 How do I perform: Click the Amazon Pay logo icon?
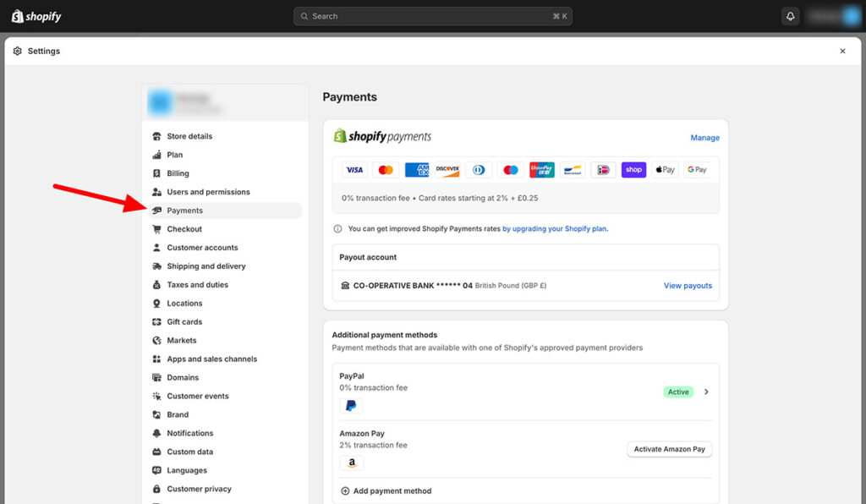coord(351,463)
